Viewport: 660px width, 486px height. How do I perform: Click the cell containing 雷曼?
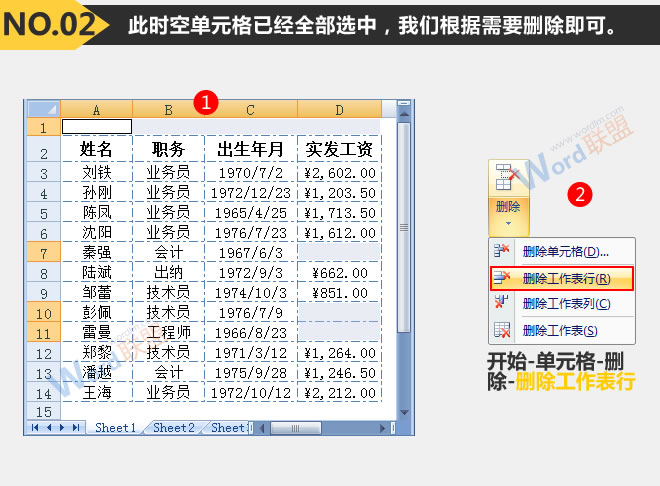coord(97,332)
